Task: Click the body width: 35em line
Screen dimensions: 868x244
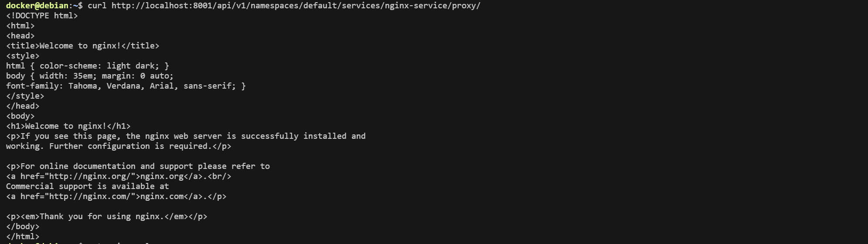Action: (x=90, y=76)
